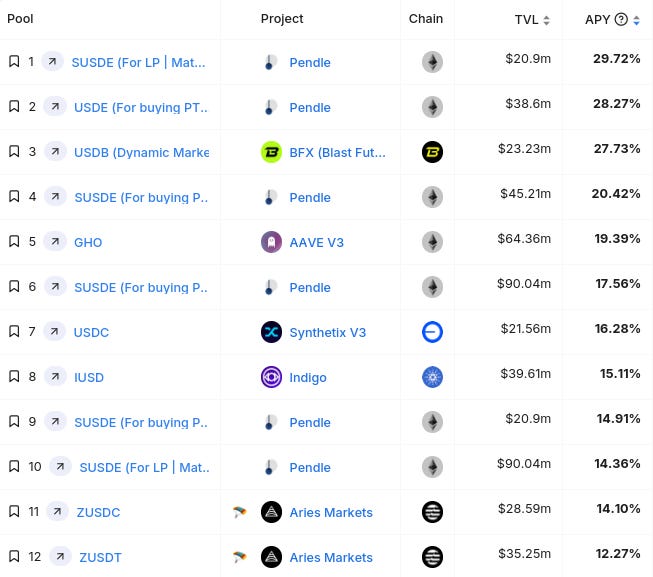Click the Chain column header
653x577 pixels.
(x=426, y=19)
